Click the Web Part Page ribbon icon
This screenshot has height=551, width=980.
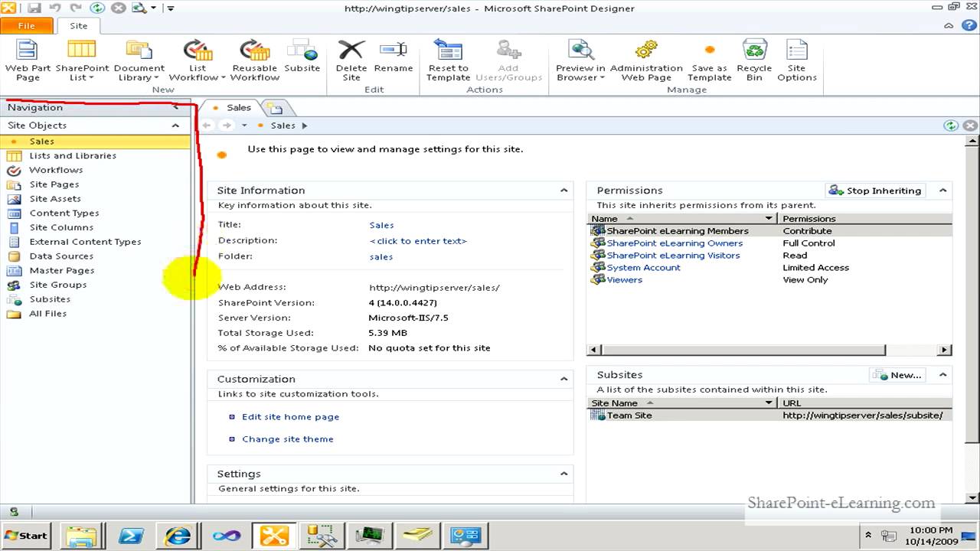tap(28, 60)
